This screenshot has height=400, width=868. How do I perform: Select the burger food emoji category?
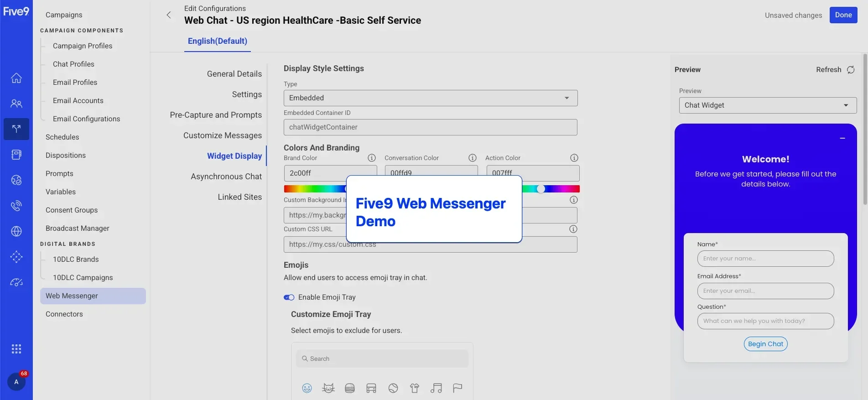point(350,388)
